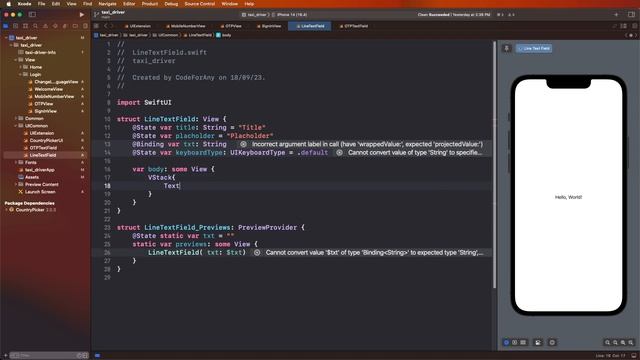This screenshot has width=640, height=360.
Task: Select iPhone 14 run destination
Action: pyautogui.click(x=291, y=15)
